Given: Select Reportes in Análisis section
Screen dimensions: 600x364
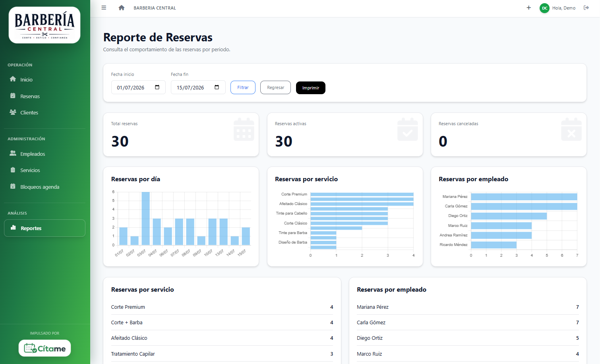Looking at the screenshot, I should 45,228.
